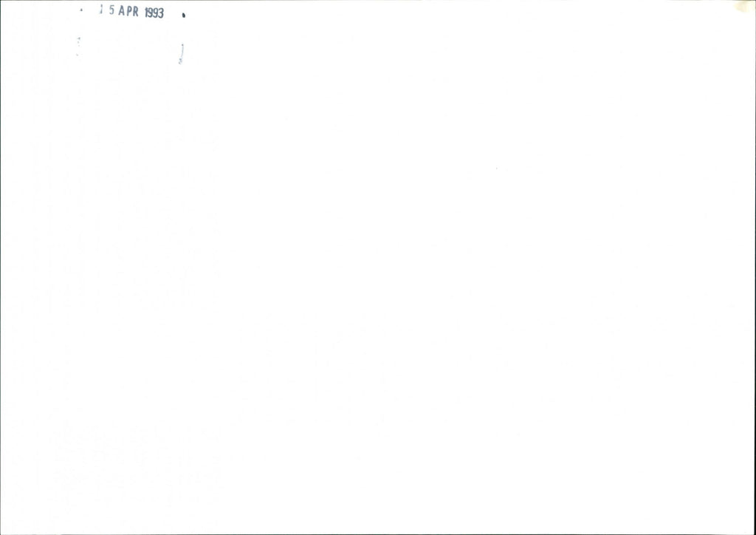Click the dark ink dot right of 1993
This screenshot has height=535, width=756.
point(184,16)
